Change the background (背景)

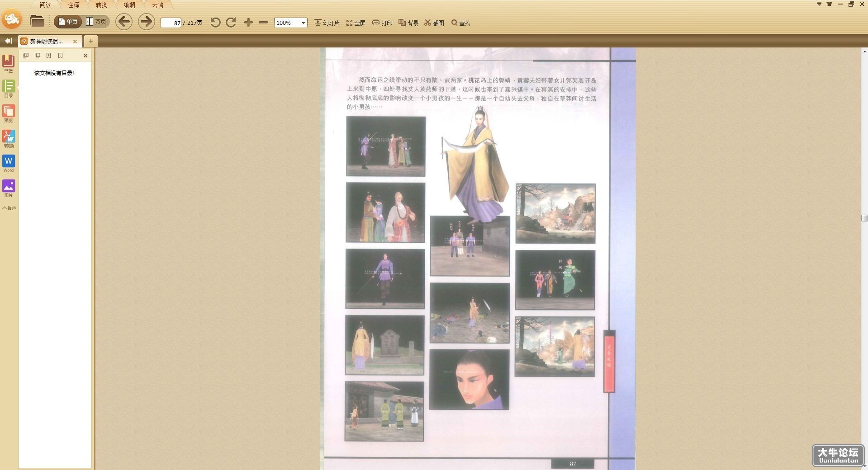coord(408,23)
